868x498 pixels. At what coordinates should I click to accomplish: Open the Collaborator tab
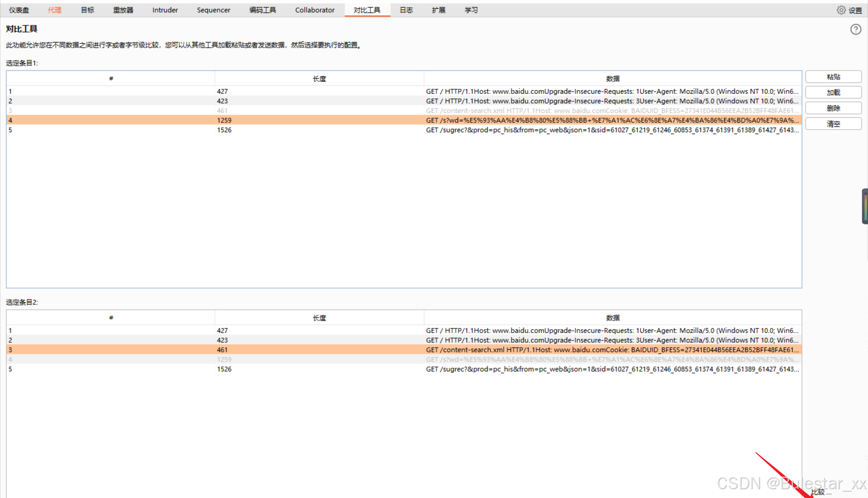pyautogui.click(x=315, y=10)
